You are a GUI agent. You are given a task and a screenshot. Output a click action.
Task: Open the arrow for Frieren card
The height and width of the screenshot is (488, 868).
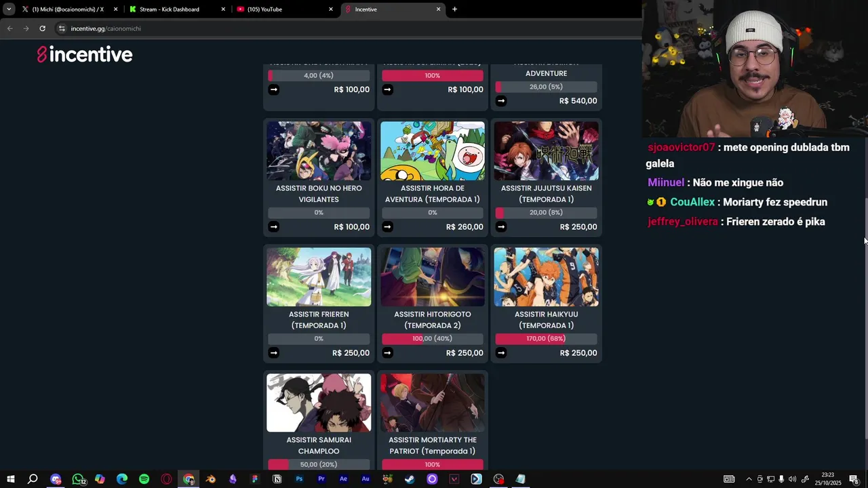pos(273,352)
